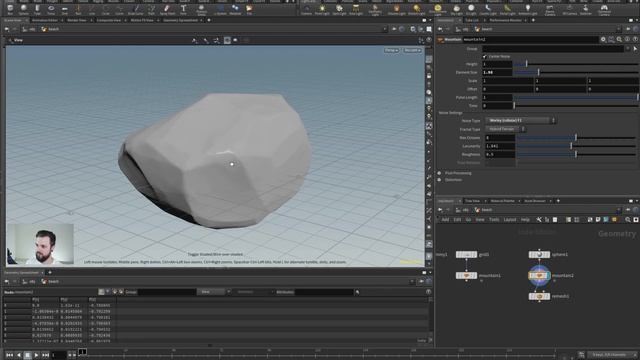Screen dimensions: 640x360
Task: Click obj path in network editor
Action: (462, 210)
